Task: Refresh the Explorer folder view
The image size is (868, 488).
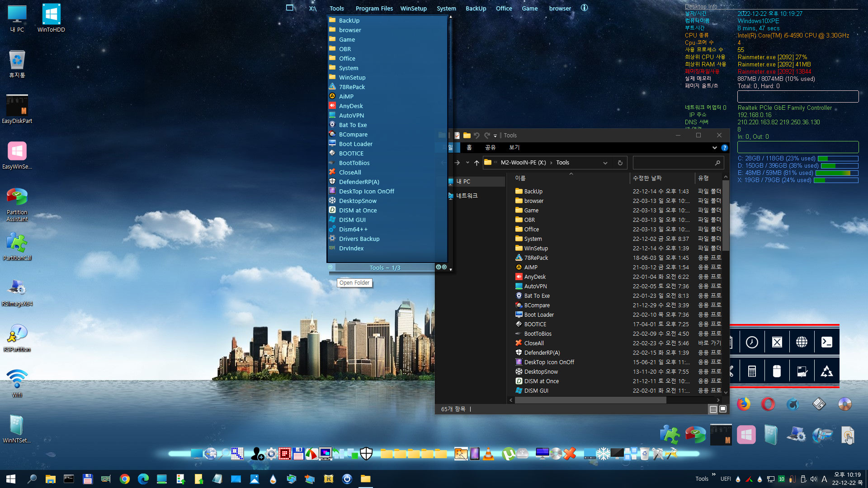Action: pyautogui.click(x=620, y=163)
